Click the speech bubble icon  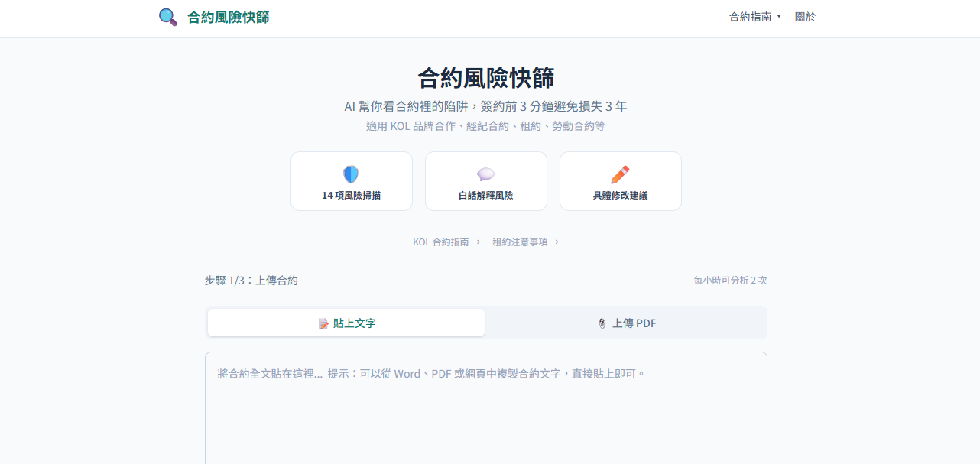485,174
